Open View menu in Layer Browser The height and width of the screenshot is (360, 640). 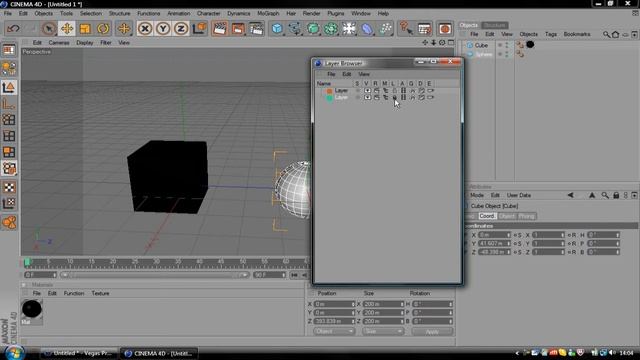pos(364,74)
